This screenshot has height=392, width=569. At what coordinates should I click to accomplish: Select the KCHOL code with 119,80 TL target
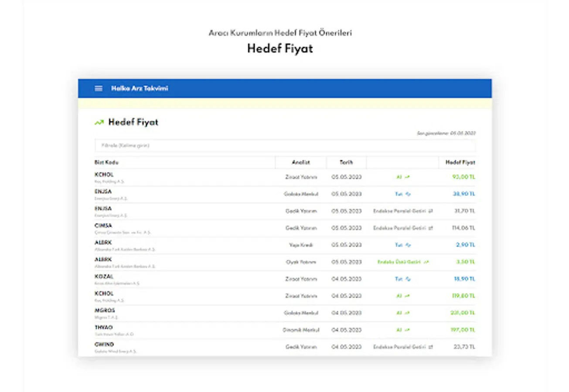coord(104,294)
